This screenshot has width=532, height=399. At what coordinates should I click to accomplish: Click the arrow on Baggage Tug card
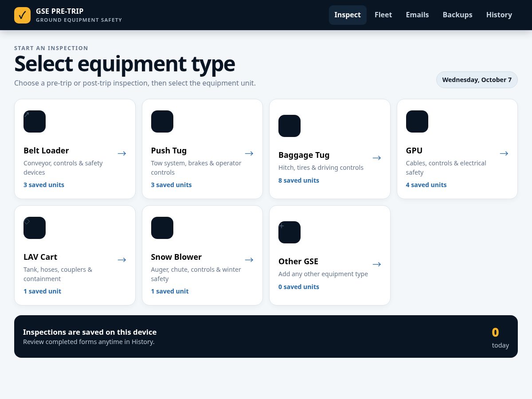377,158
